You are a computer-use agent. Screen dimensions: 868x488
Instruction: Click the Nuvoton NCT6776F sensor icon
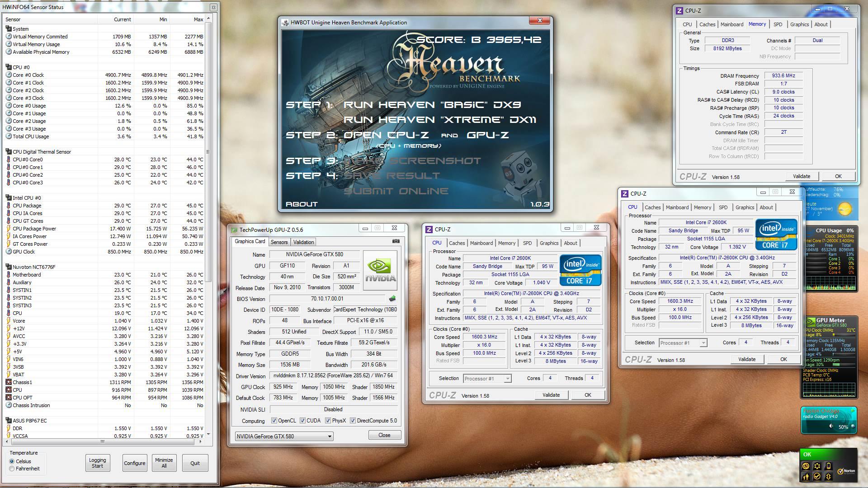point(9,267)
